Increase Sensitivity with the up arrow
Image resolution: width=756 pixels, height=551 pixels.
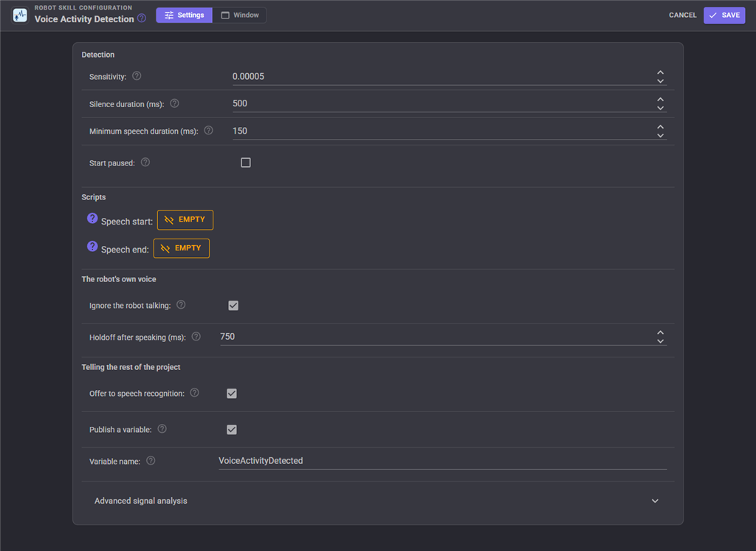pos(661,72)
